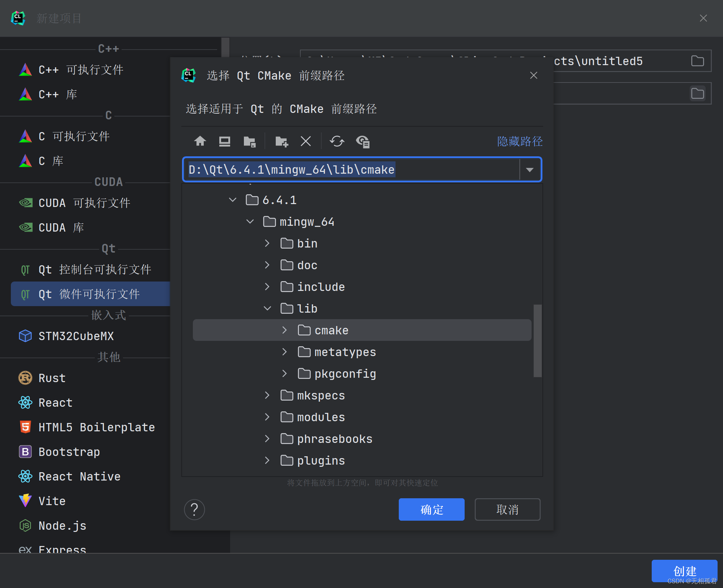
Task: Expand the pkgconfig folder
Action: pos(284,373)
